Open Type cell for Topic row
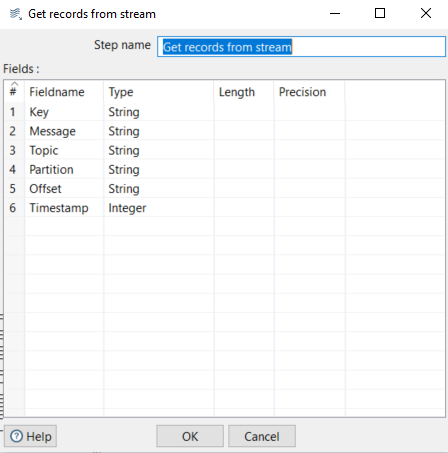 [x=159, y=150]
